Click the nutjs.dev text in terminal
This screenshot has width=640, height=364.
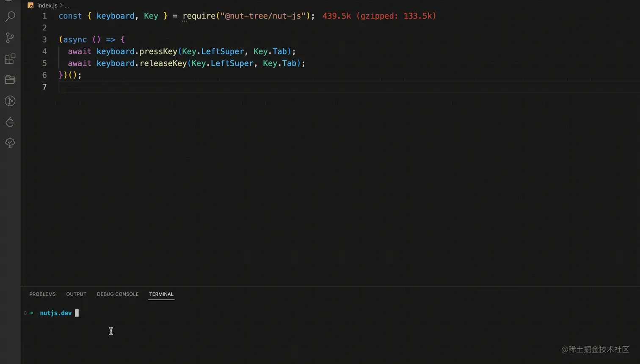[55, 313]
